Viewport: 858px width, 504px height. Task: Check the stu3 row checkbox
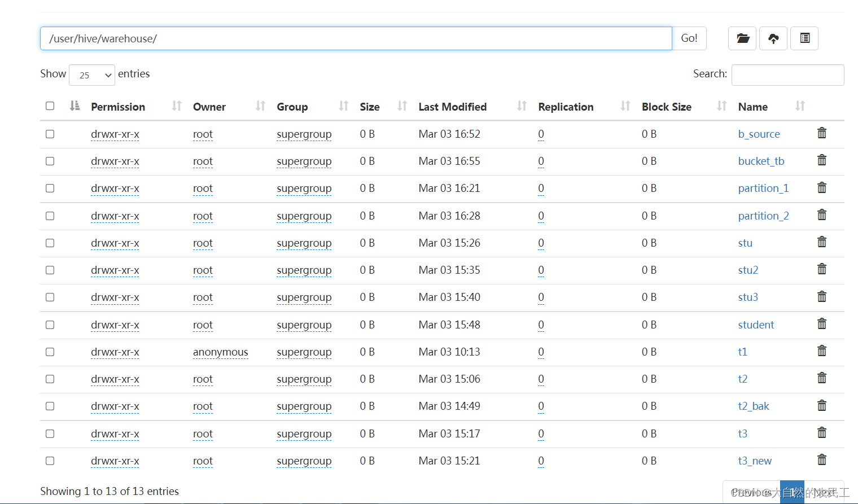pos(50,297)
